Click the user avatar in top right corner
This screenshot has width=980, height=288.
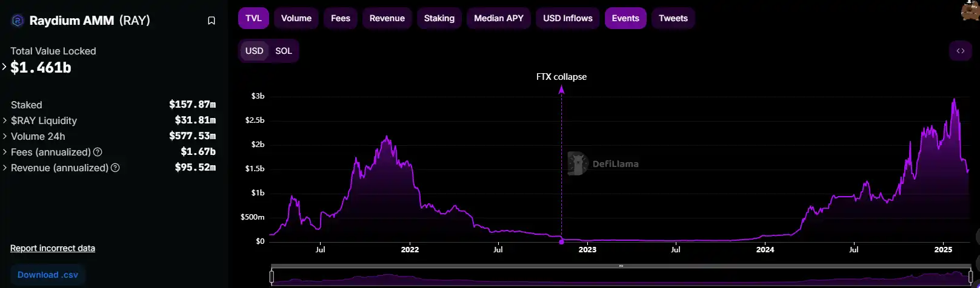pos(970,11)
